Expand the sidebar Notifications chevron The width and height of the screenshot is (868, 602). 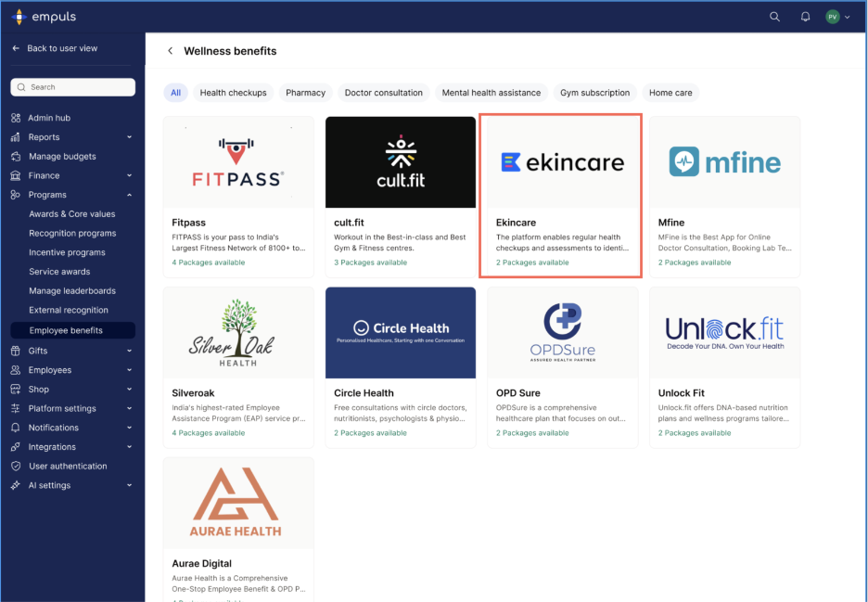pos(129,428)
